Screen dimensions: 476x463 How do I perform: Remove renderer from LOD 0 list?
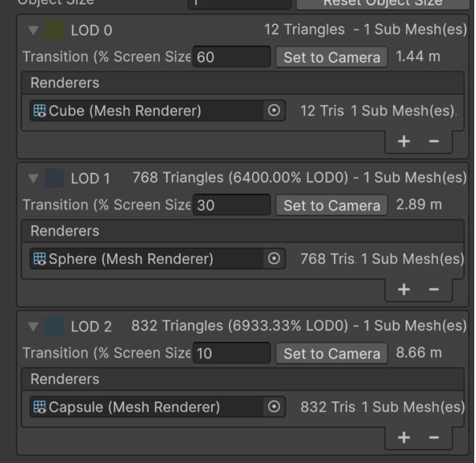tap(433, 141)
